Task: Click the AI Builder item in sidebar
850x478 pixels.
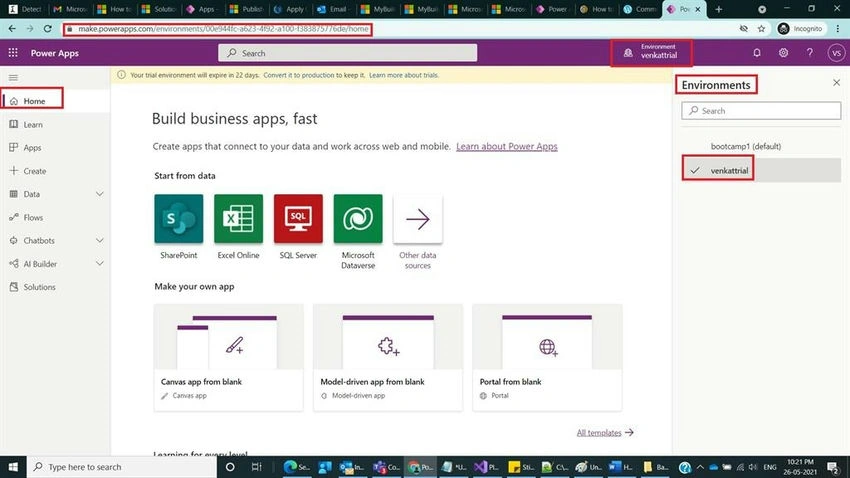Action: (40, 263)
